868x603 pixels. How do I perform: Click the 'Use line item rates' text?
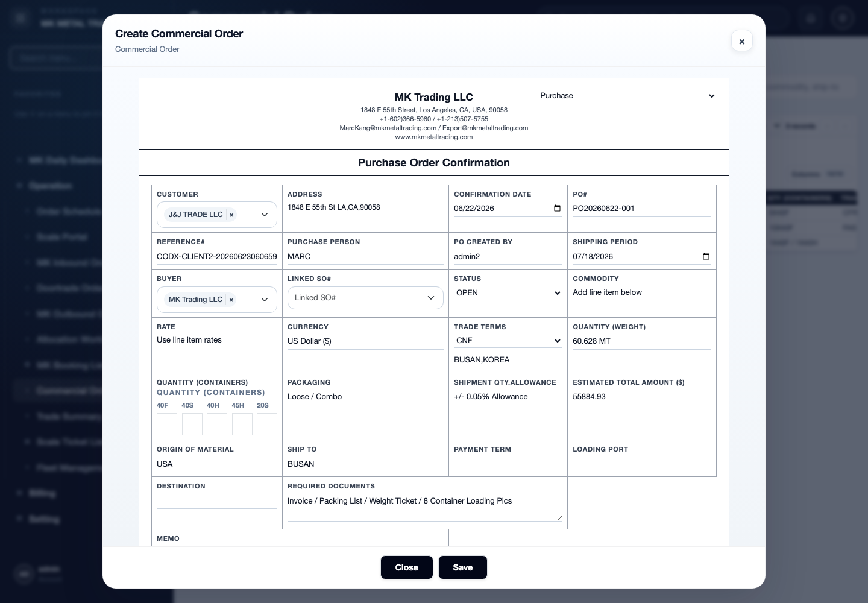click(x=189, y=340)
